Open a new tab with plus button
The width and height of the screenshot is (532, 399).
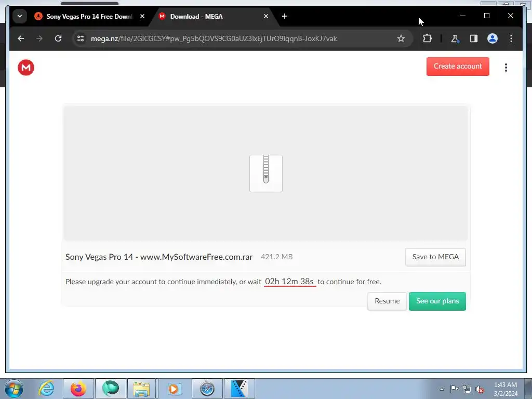(x=284, y=16)
